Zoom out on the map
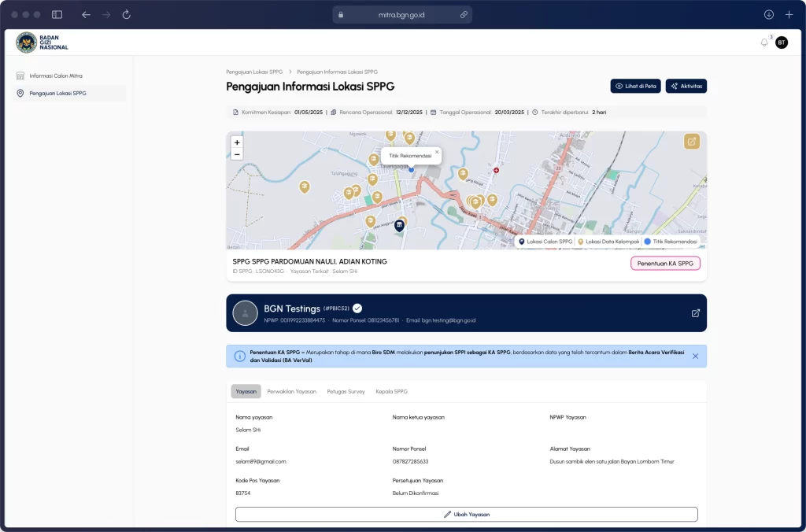806x532 pixels. pyautogui.click(x=237, y=154)
